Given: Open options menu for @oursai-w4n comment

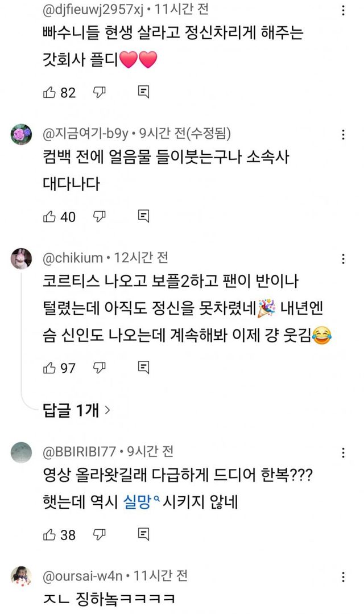Looking at the screenshot, I should [342, 576].
